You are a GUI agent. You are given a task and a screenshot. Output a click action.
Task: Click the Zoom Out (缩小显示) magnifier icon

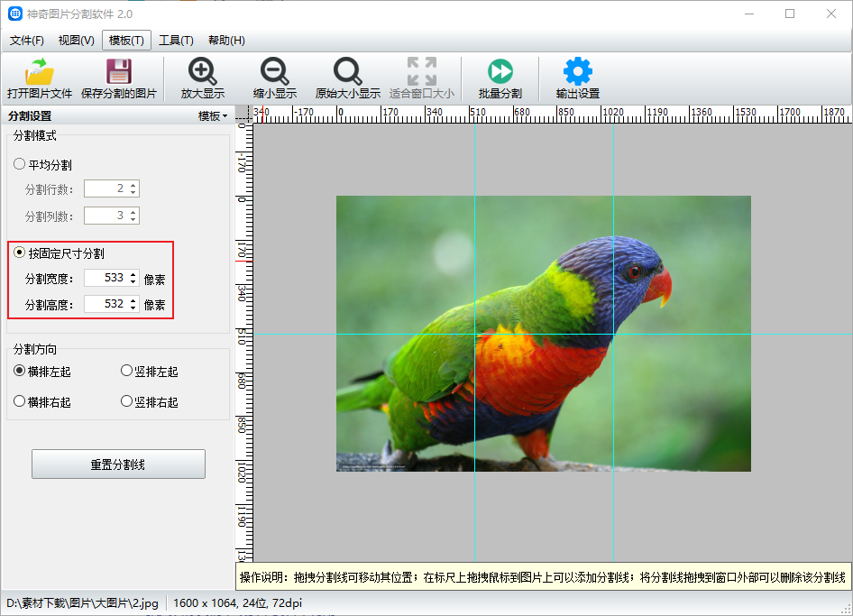pyautogui.click(x=274, y=72)
